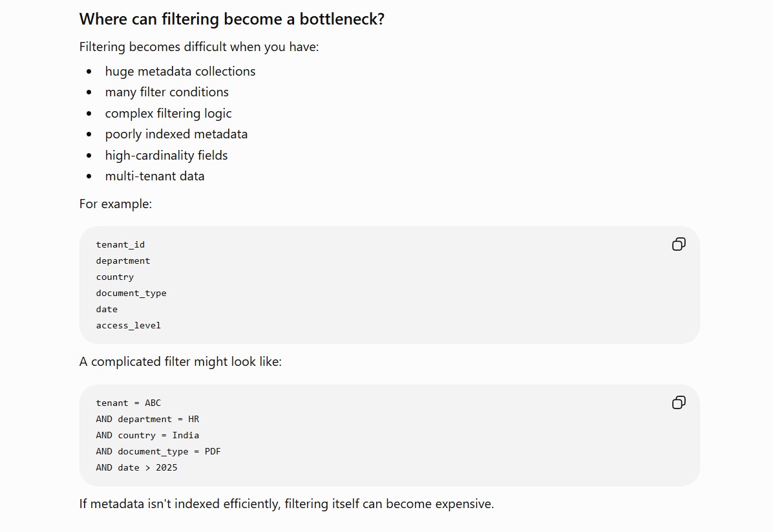Copy the complicated filter code block
This screenshot has width=773, height=532.
679,402
